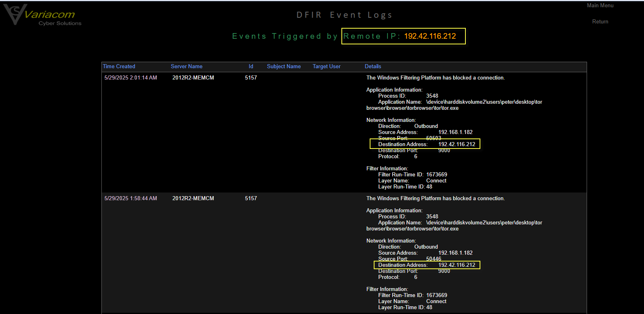
Task: Click server name in the 1:58:44 AM row
Action: 193,199
